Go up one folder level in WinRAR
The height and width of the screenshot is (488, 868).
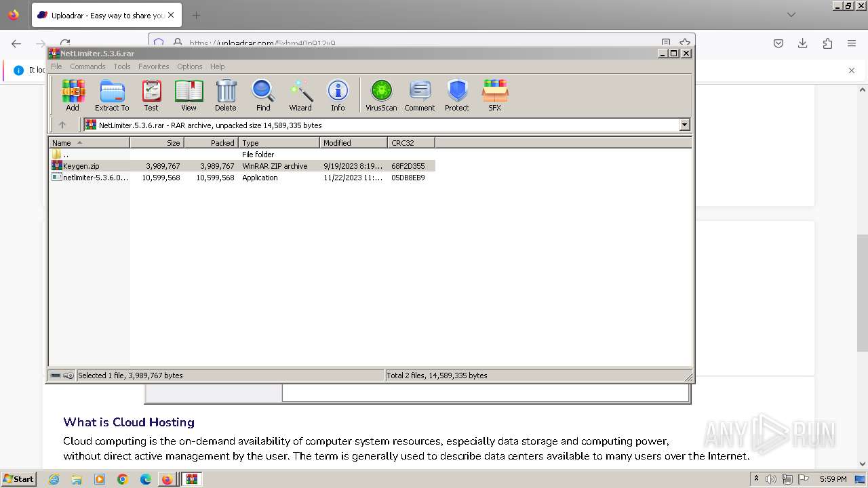tap(62, 125)
